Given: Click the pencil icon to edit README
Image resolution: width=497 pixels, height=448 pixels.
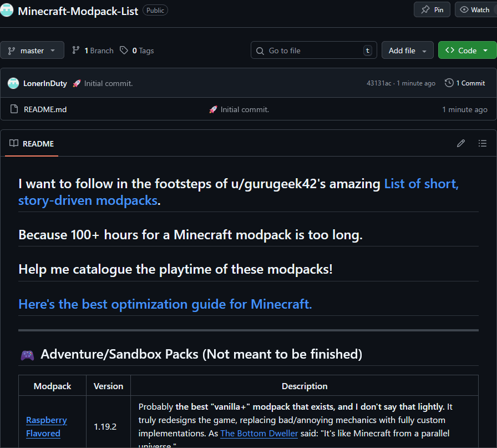Looking at the screenshot, I should pyautogui.click(x=460, y=143).
